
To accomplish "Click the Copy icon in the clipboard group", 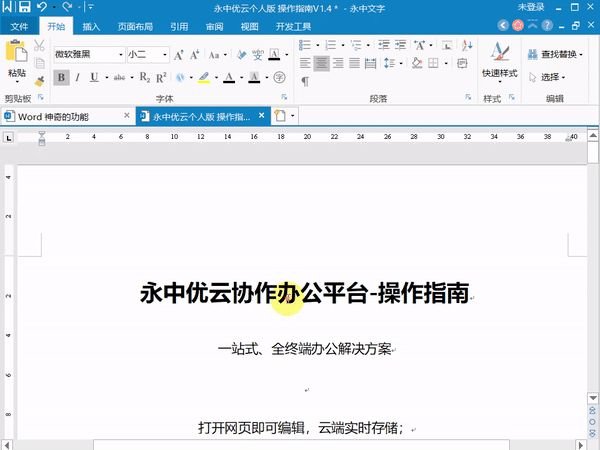I will pyautogui.click(x=39, y=63).
